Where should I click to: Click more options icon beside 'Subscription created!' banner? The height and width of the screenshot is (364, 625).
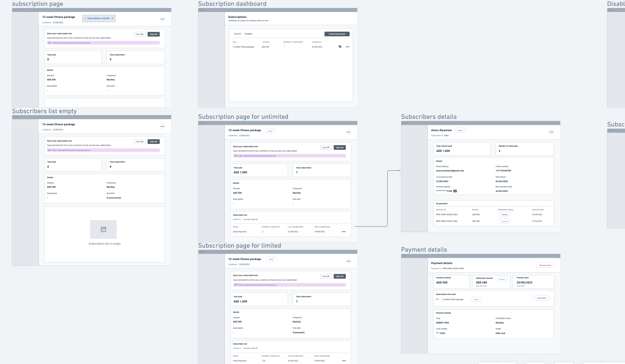click(x=162, y=19)
